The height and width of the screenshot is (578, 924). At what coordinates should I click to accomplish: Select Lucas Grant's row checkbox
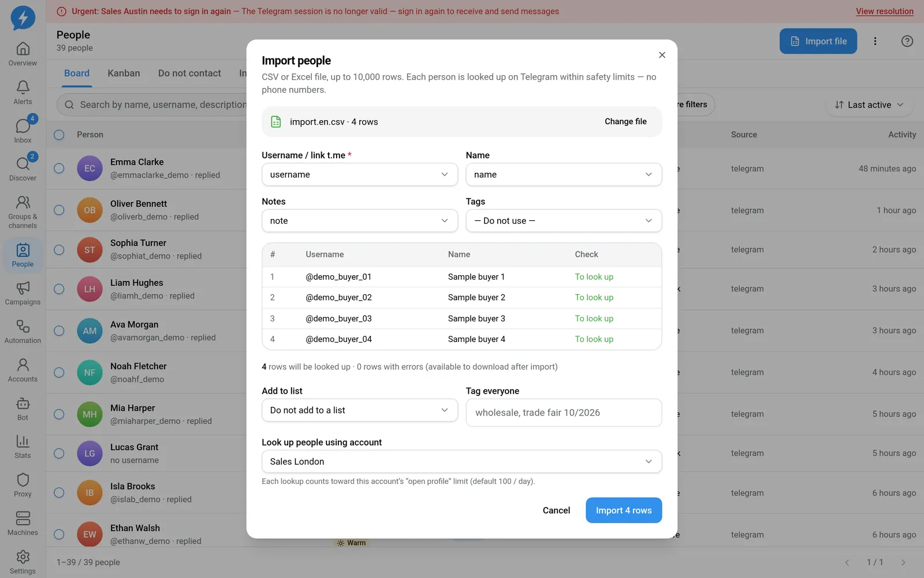(59, 454)
